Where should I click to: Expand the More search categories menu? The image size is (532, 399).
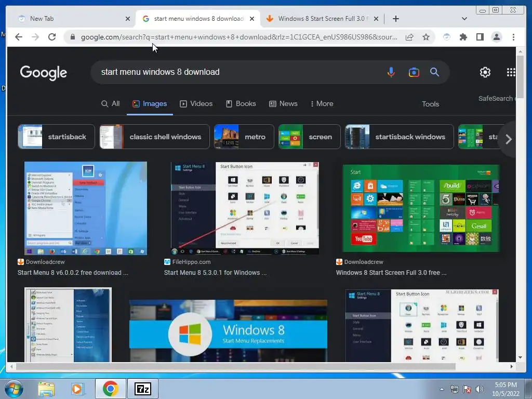pos(322,104)
